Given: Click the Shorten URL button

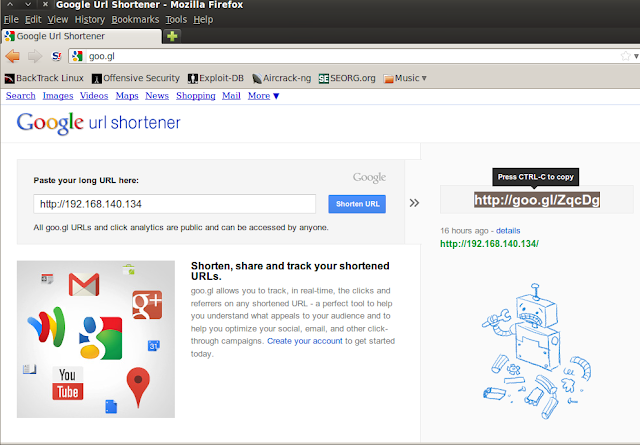Looking at the screenshot, I should click(x=357, y=204).
